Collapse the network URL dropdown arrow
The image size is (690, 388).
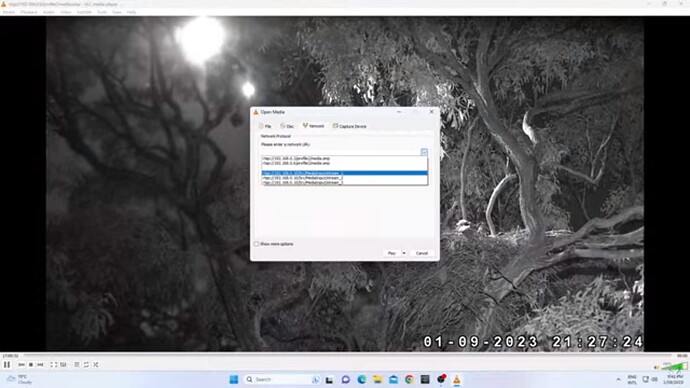pyautogui.click(x=424, y=152)
